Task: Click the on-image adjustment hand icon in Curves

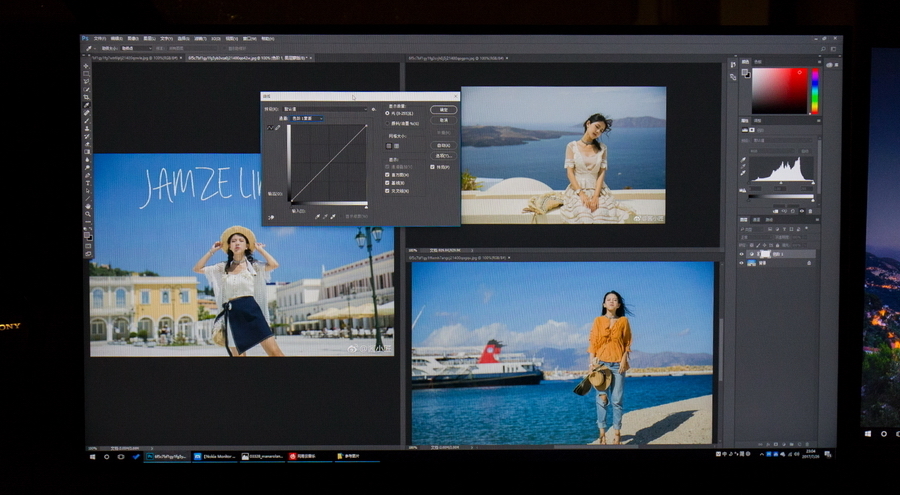Action: click(x=271, y=218)
